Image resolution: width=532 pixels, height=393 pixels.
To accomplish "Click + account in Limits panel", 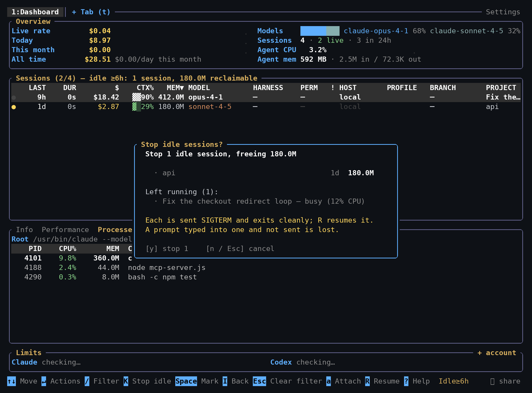I will [497, 353].
